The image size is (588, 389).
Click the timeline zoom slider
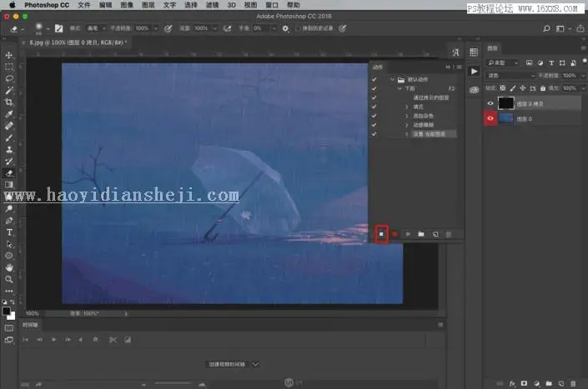pos(173,383)
